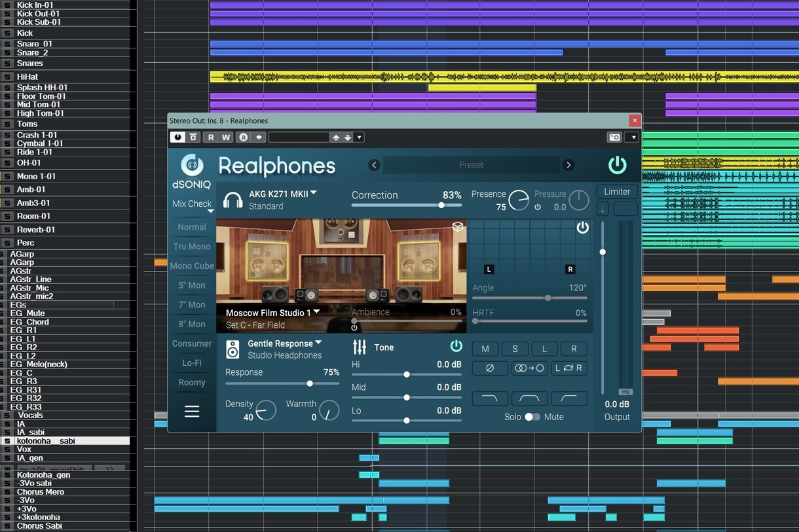Image resolution: width=799 pixels, height=532 pixels.
Task: Go to next Realphones preset
Action: click(x=568, y=165)
